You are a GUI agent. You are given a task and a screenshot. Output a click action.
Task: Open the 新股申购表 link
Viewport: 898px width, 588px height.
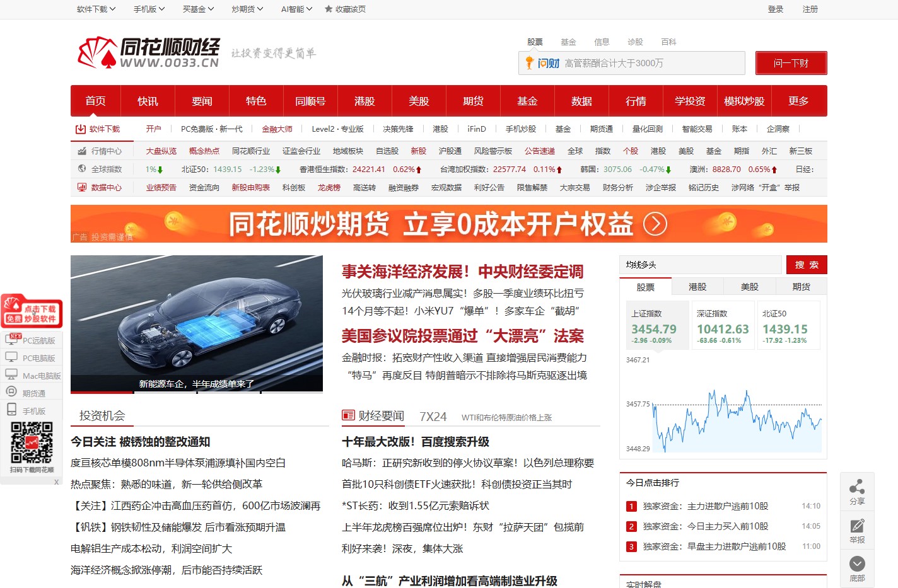250,187
